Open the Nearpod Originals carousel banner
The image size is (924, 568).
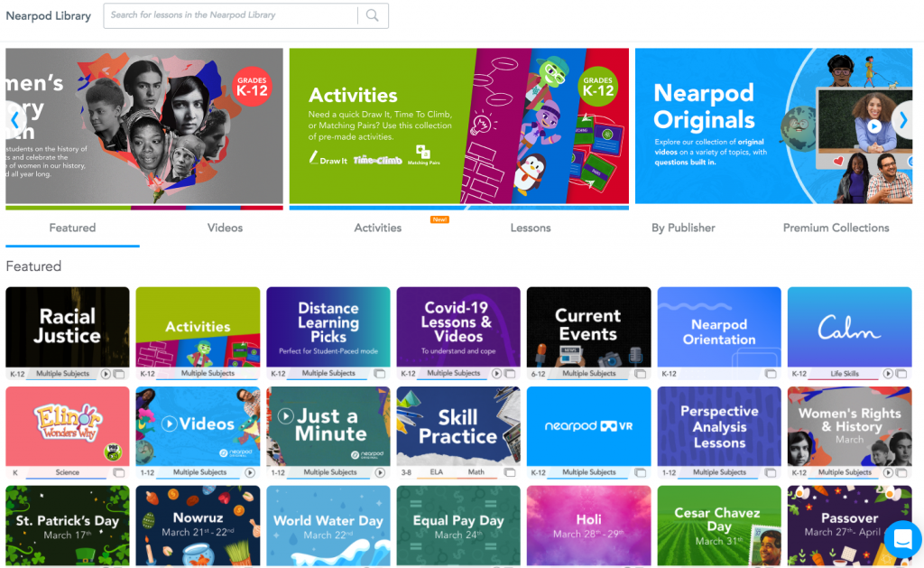pyautogui.click(x=773, y=126)
